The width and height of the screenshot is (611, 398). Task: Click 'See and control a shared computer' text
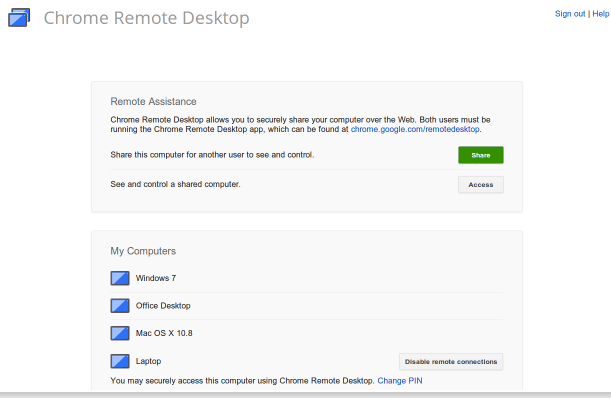[175, 184]
